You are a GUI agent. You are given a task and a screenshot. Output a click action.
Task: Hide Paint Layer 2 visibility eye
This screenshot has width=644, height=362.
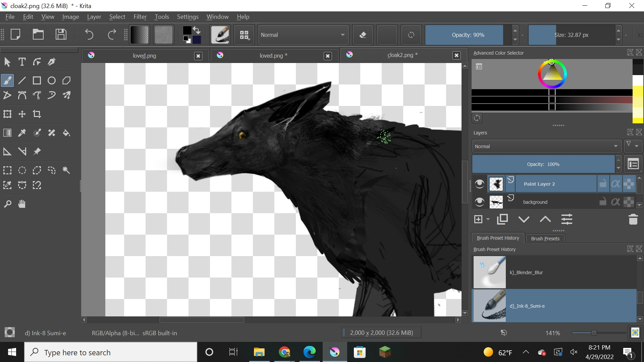tap(480, 184)
